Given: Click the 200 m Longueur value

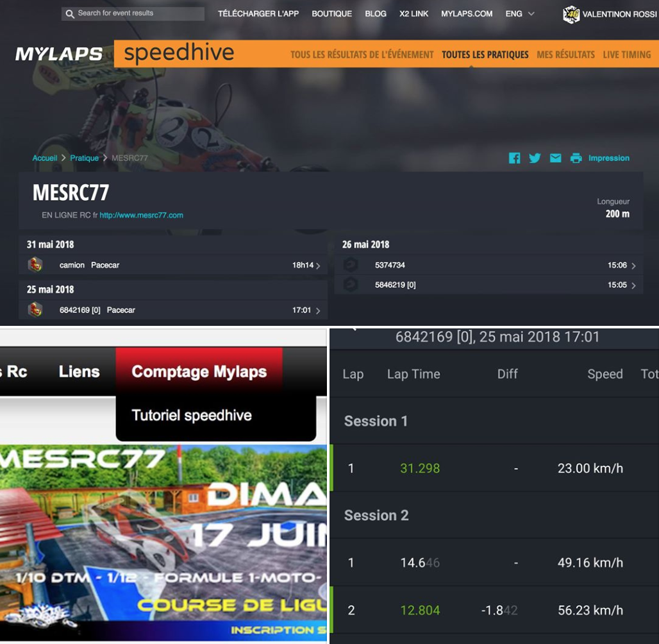Looking at the screenshot, I should [x=617, y=214].
